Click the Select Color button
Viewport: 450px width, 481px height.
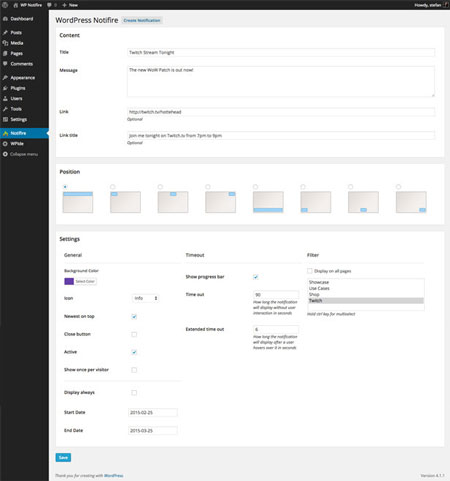[85, 281]
